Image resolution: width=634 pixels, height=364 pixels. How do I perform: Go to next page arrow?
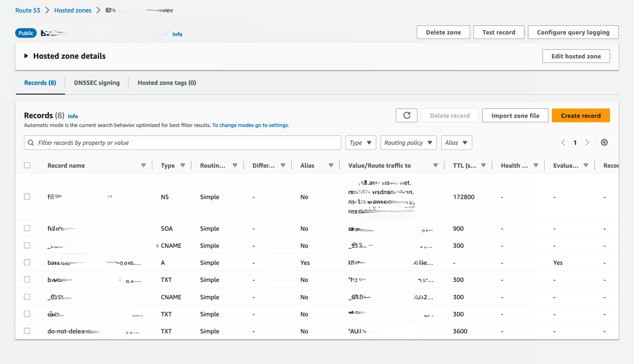point(587,143)
